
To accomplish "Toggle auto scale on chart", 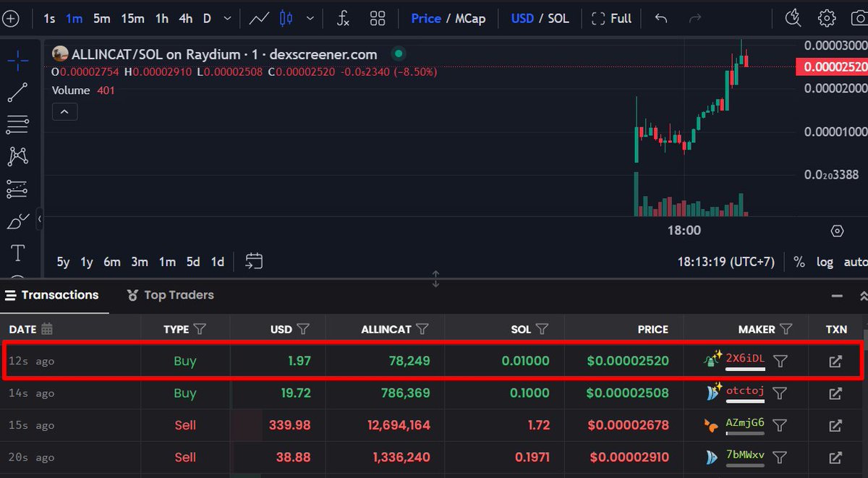I will tap(856, 262).
